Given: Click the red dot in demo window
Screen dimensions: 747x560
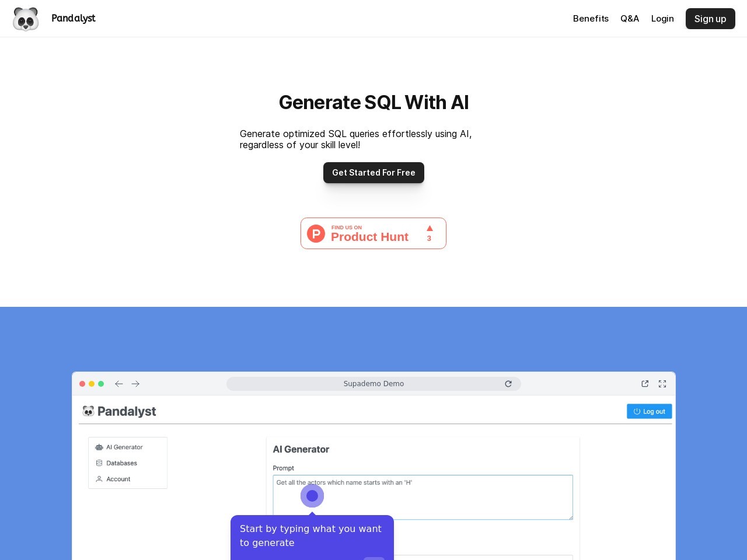Looking at the screenshot, I should click(x=82, y=384).
